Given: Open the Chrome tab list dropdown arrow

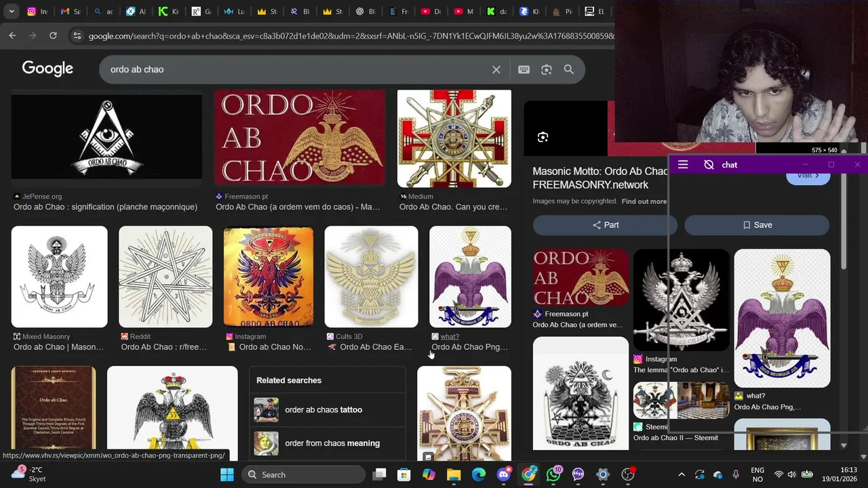Looking at the screenshot, I should click(12, 12).
